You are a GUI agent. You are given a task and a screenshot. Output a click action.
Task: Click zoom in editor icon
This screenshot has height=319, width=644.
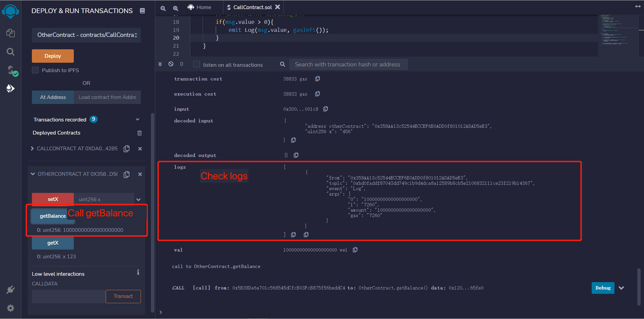pos(175,8)
